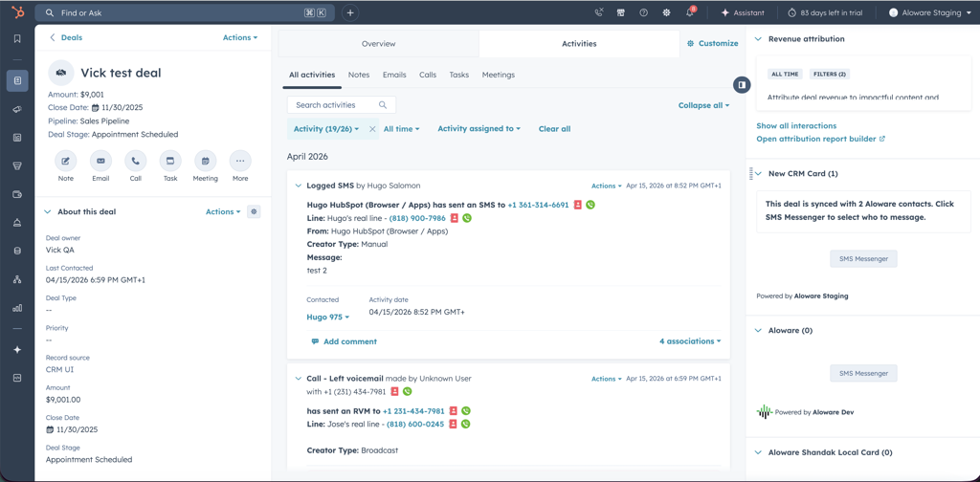Click the Note action icon
The width and height of the screenshot is (980, 482).
tap(66, 161)
